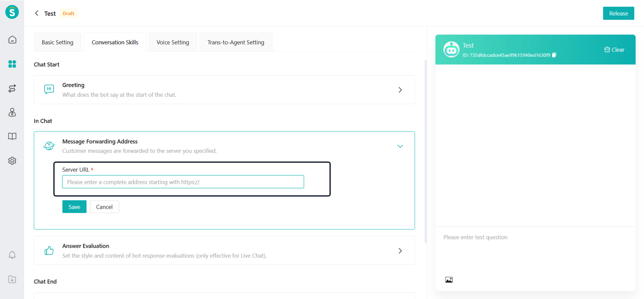Go back using the arrow beside Test

click(x=37, y=13)
